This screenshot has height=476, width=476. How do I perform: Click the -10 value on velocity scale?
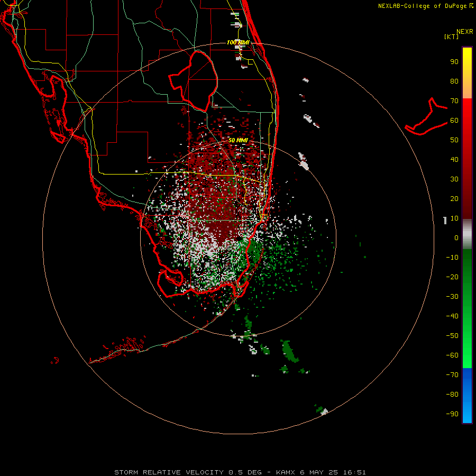click(452, 258)
